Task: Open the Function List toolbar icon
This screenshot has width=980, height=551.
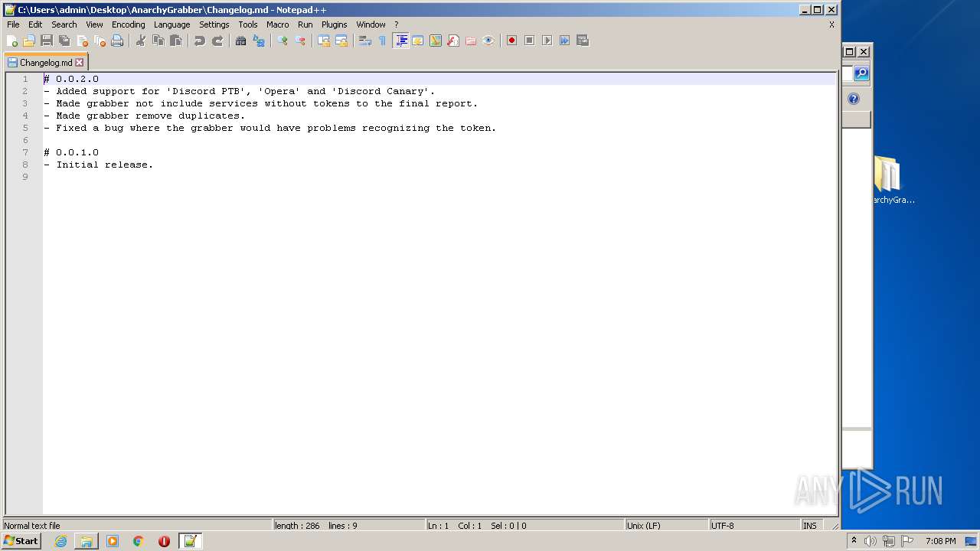Action: click(x=453, y=41)
